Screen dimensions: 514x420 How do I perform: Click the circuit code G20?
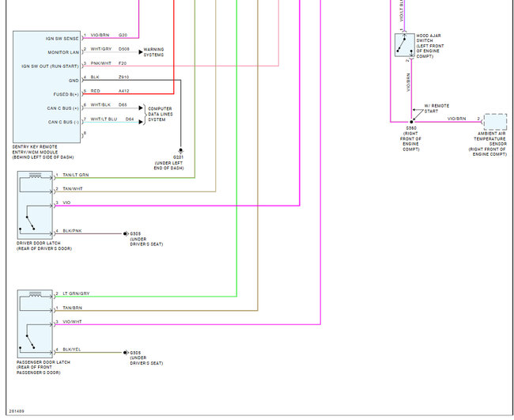(123, 35)
